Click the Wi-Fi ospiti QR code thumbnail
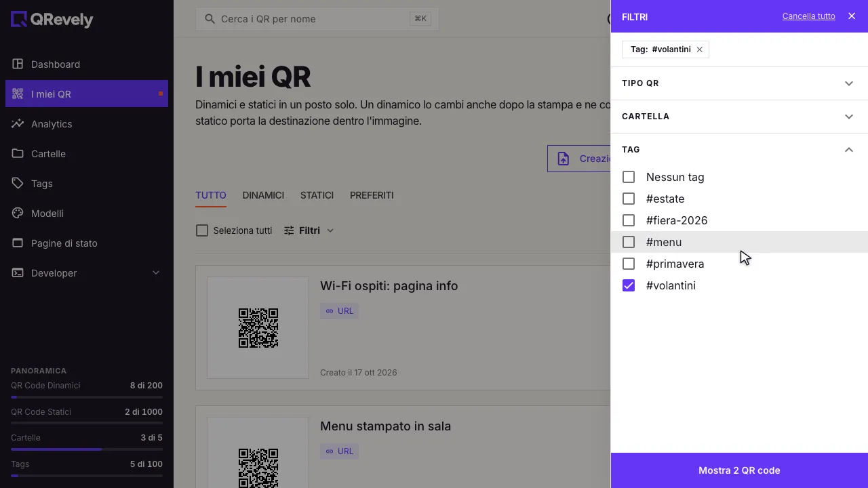Viewport: 868px width, 488px height. pos(258,328)
